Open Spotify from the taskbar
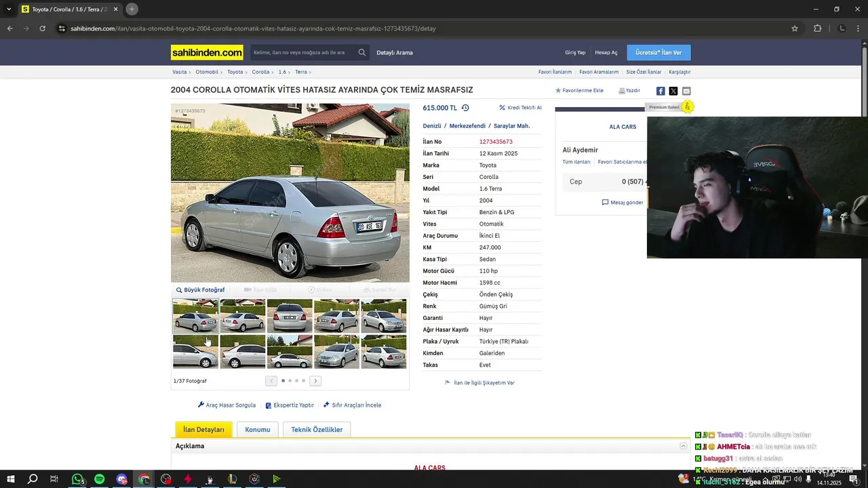 (x=99, y=479)
